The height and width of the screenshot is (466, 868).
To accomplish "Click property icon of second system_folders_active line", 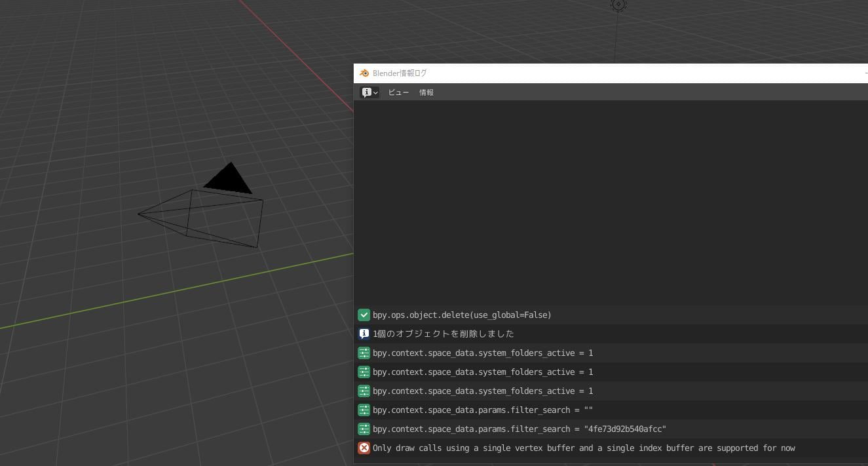I will (364, 372).
